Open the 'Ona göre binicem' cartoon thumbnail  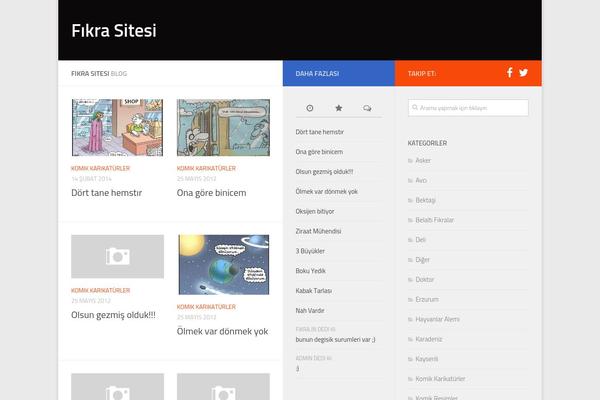click(x=223, y=128)
